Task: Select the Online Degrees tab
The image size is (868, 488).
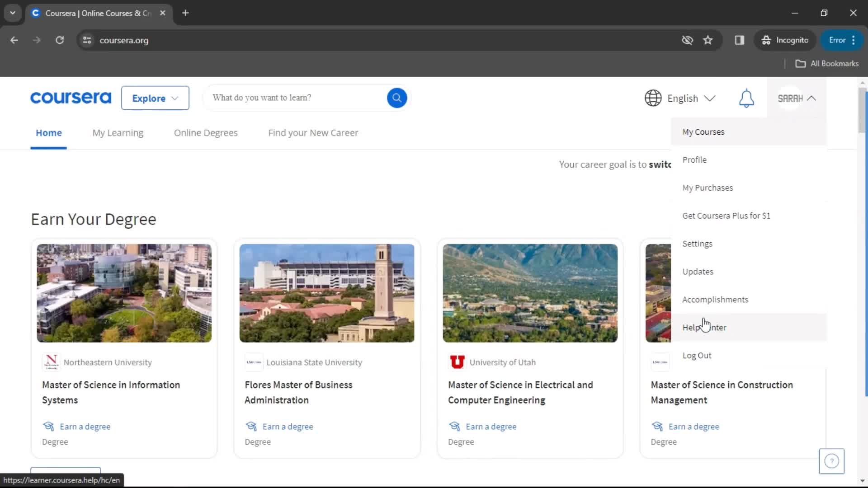Action: pos(206,132)
